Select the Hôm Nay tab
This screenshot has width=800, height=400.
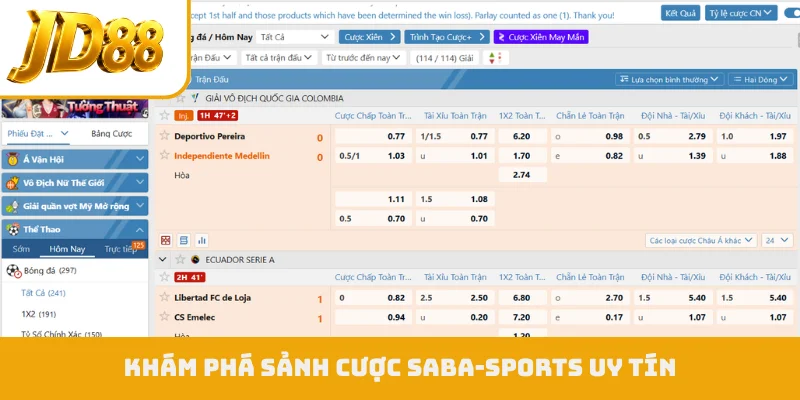pyautogui.click(x=67, y=249)
